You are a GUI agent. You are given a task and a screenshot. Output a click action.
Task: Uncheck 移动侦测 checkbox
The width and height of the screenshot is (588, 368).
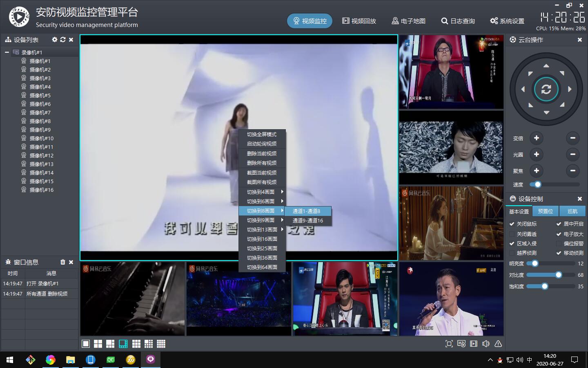point(559,253)
